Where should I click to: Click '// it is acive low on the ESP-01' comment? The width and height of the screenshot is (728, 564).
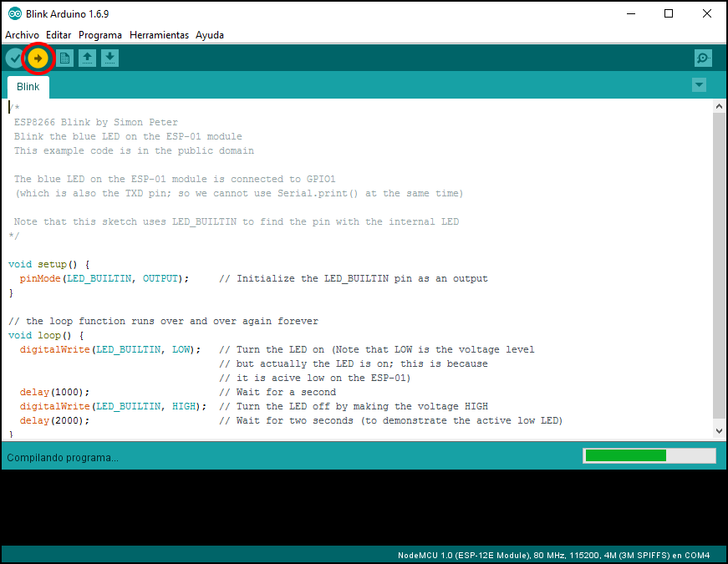click(x=315, y=378)
